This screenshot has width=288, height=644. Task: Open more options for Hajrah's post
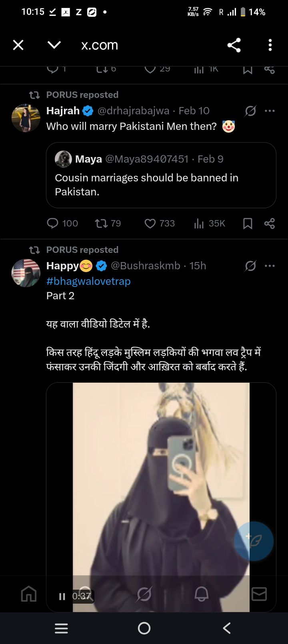click(270, 111)
